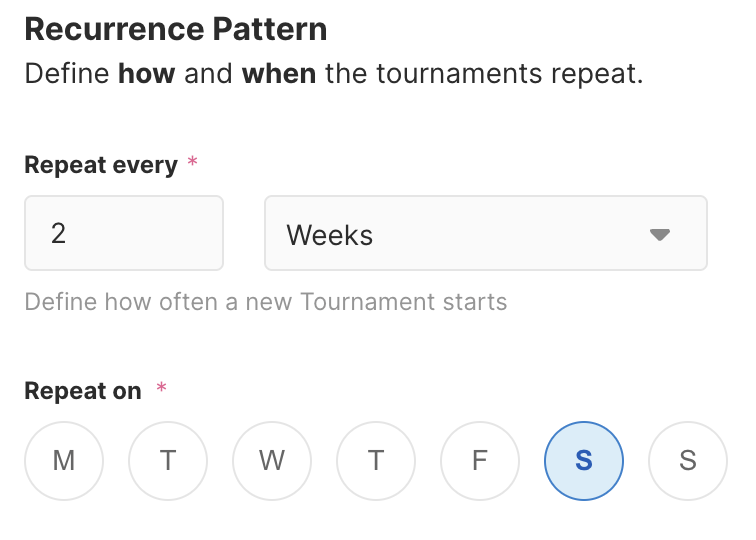Click the Repeat on label
756x540 pixels.
coord(83,391)
